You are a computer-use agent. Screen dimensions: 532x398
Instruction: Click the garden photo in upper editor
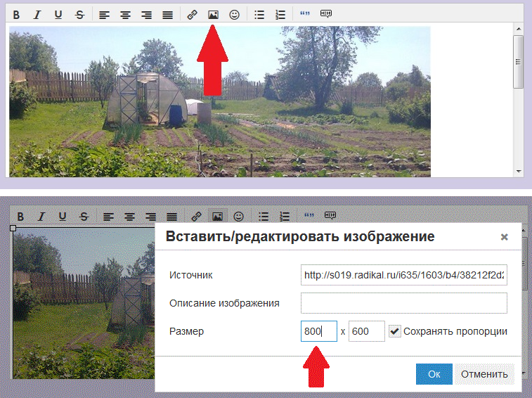(x=220, y=101)
